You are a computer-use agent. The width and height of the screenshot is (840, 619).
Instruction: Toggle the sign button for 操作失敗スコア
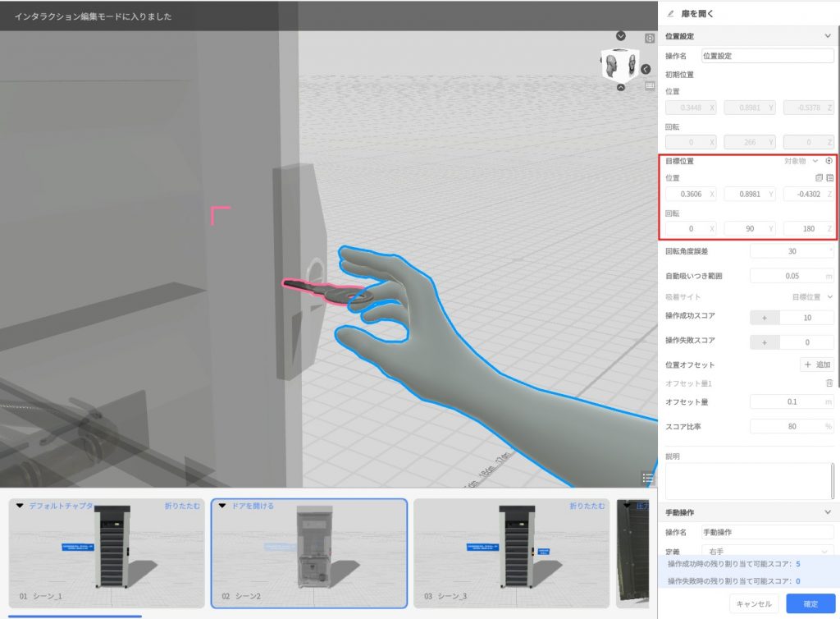coord(765,342)
